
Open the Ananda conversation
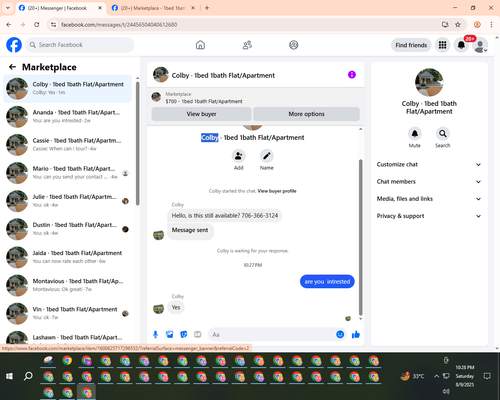(x=67, y=117)
